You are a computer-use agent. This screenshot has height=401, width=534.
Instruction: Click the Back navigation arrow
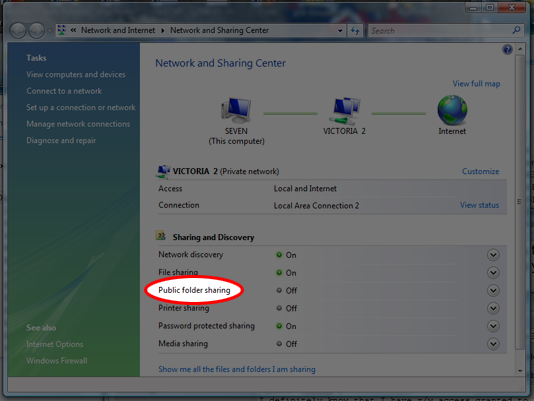pos(18,31)
